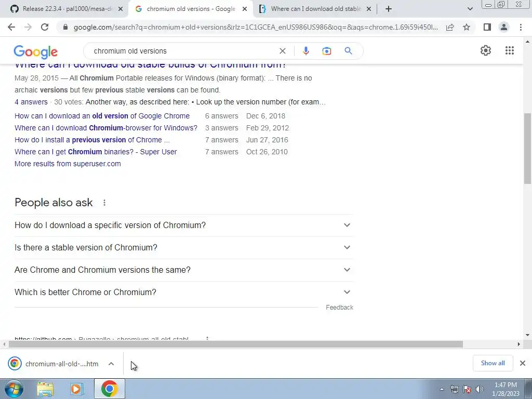532x399 pixels.
Task: Click Show all downloads button
Action: click(x=493, y=363)
